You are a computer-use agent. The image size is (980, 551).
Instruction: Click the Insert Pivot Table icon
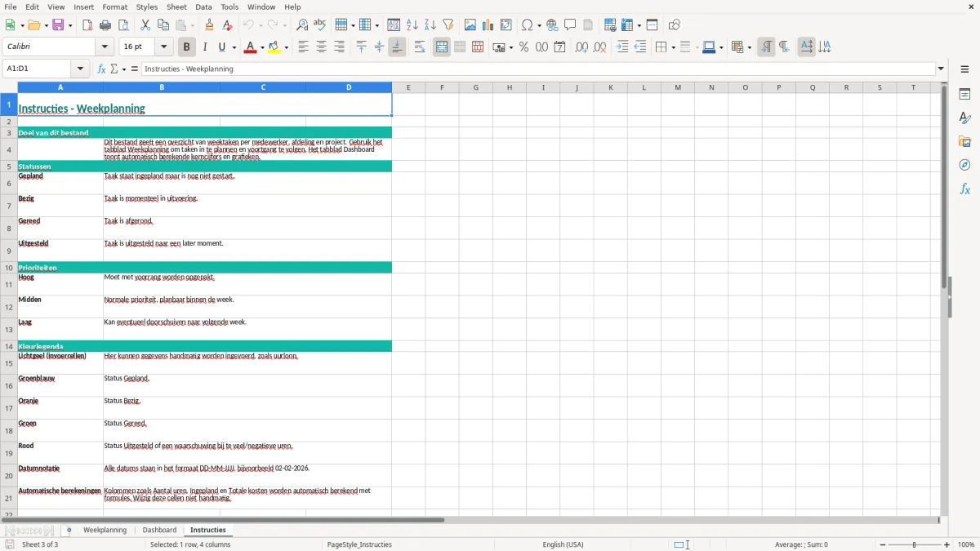(506, 25)
